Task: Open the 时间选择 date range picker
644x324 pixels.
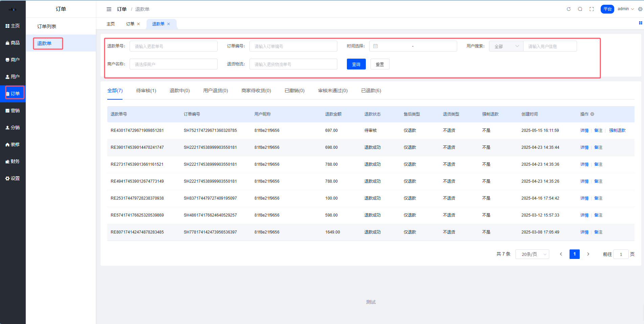Action: pos(413,46)
